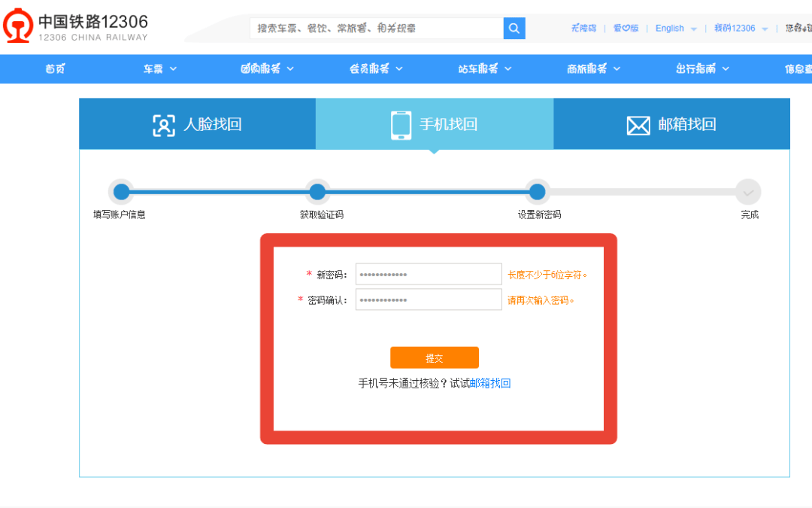Image resolution: width=812 pixels, height=508 pixels.
Task: Follow the 邮箱找回 link below submit
Action: (x=490, y=383)
